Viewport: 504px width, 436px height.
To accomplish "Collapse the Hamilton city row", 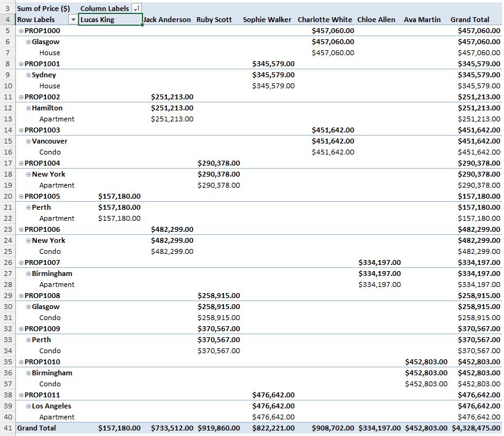I will (28, 108).
